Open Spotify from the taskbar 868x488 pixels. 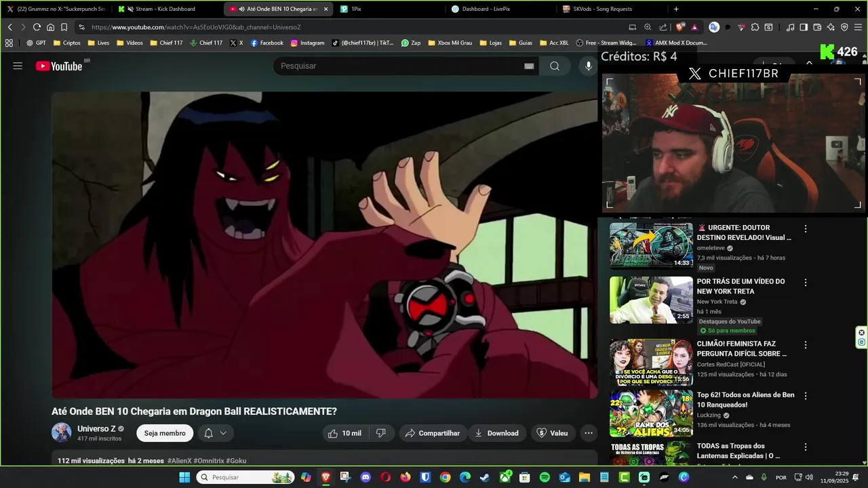pyautogui.click(x=545, y=477)
